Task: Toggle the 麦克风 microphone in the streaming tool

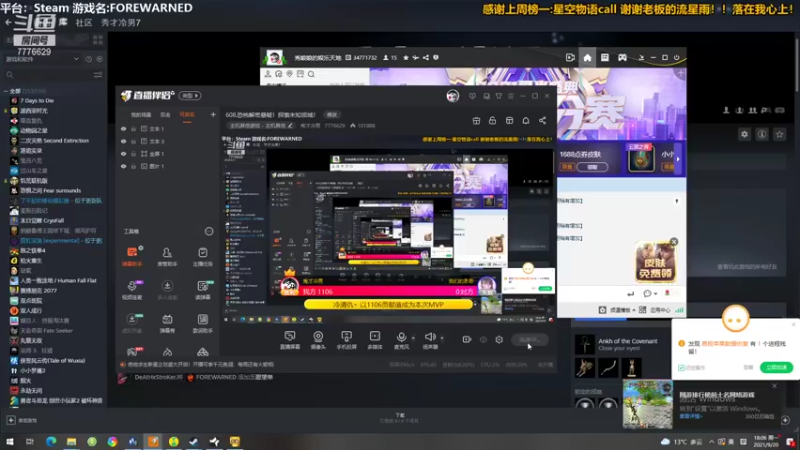Action: [402, 340]
